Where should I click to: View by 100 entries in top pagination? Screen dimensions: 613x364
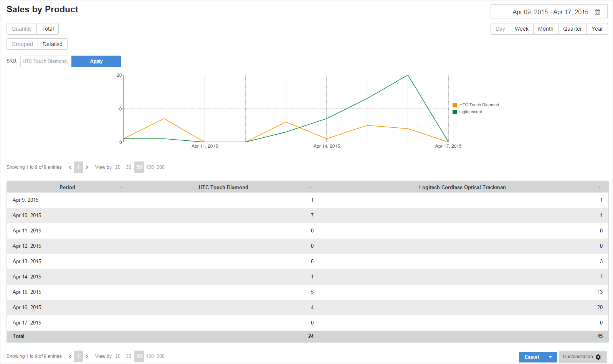coord(150,167)
